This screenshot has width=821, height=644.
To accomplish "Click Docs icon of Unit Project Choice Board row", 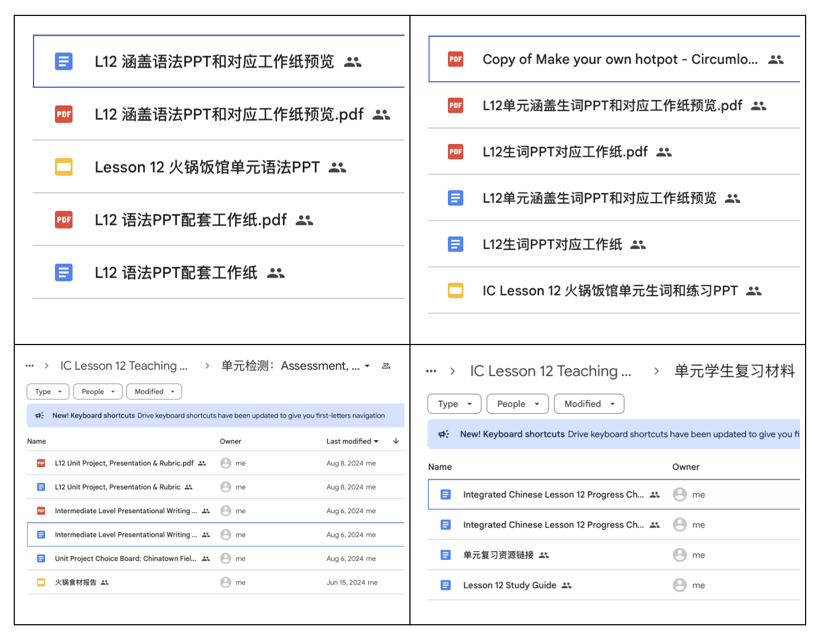I will click(41, 558).
